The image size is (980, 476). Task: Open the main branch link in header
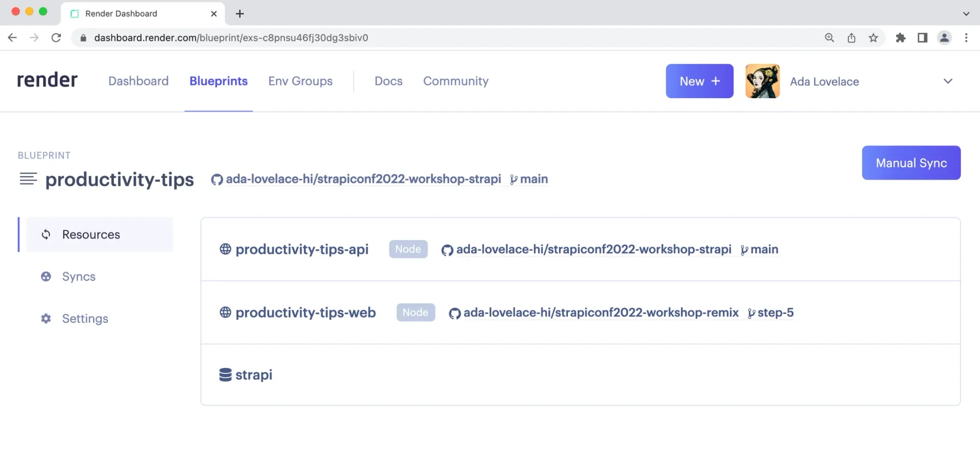(534, 179)
